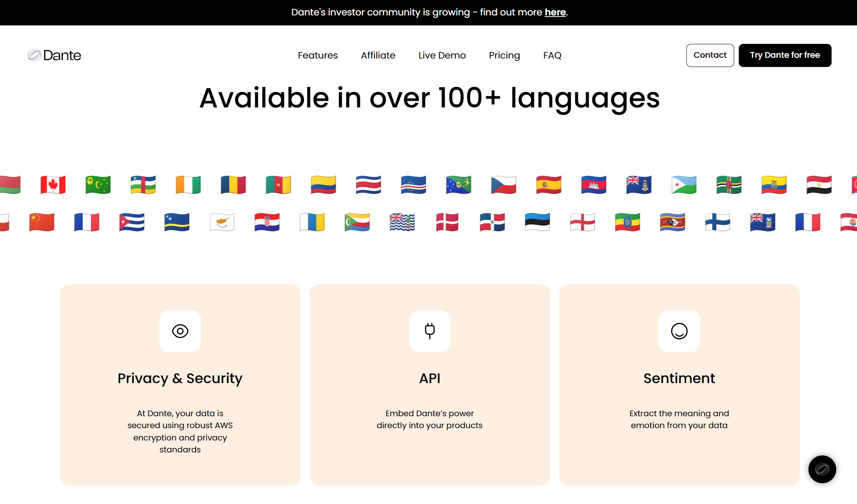Select the Cameroon flag with yellow star
The image size is (857, 504).
pyautogui.click(x=278, y=185)
